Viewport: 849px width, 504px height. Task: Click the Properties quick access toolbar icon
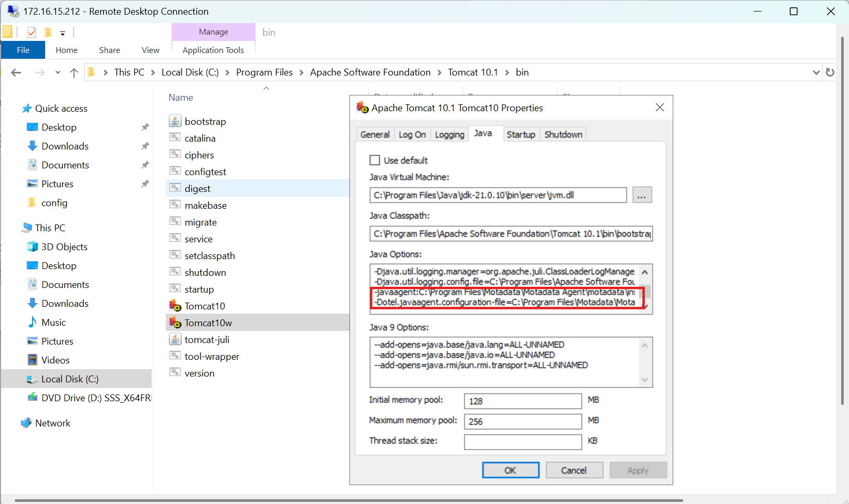(32, 33)
